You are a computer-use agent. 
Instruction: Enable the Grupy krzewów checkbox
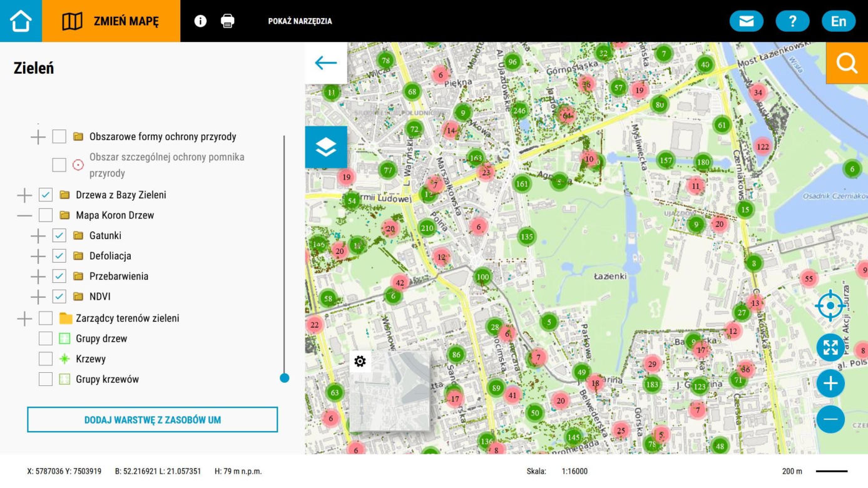(46, 379)
